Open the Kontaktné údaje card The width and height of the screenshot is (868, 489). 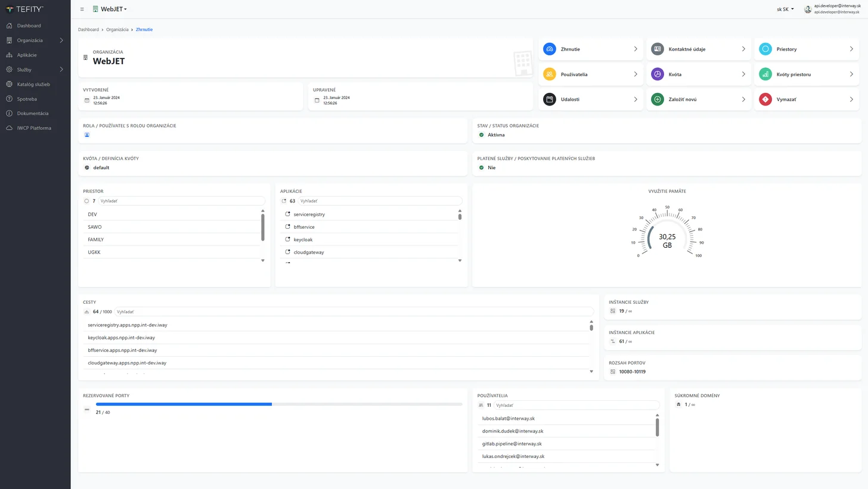pyautogui.click(x=699, y=49)
